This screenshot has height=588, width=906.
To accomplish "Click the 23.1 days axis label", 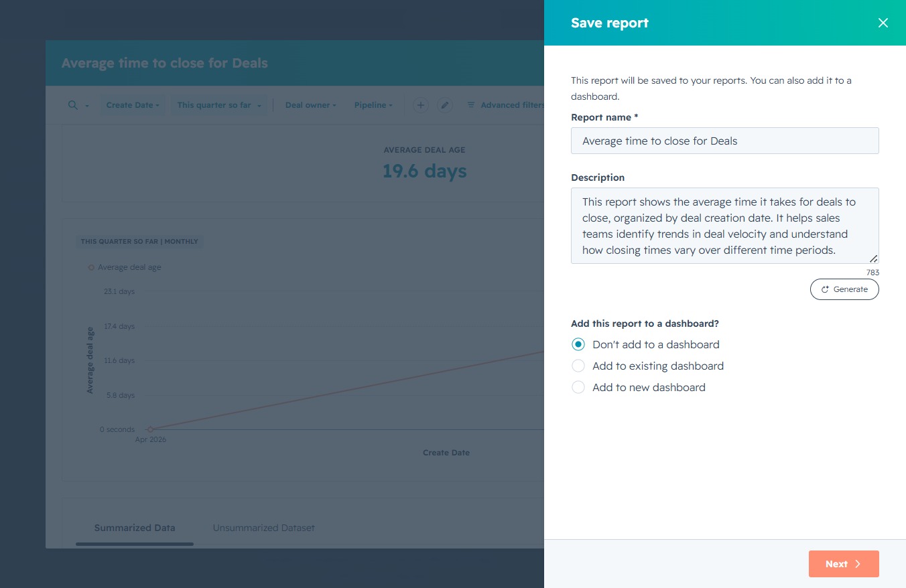I will tap(119, 292).
